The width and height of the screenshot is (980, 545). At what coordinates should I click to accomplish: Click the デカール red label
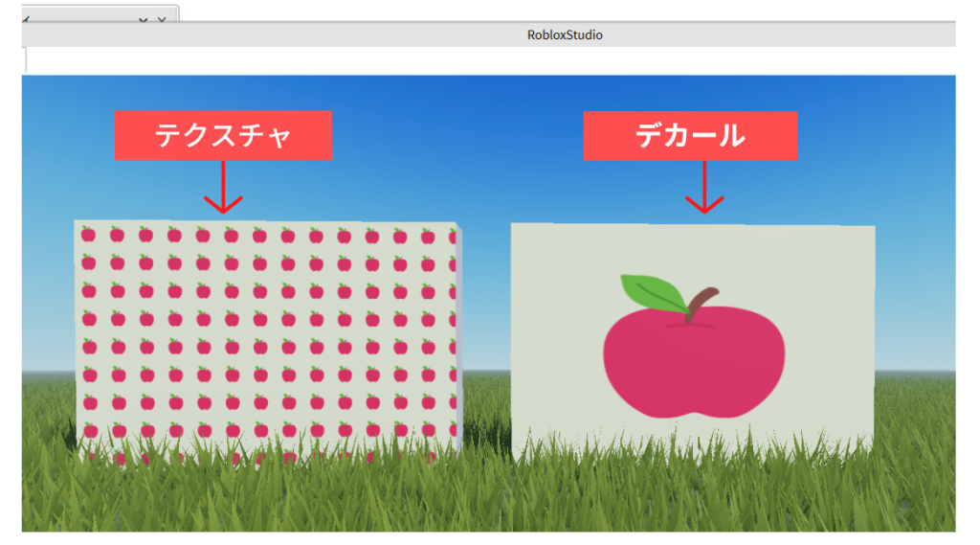point(690,135)
